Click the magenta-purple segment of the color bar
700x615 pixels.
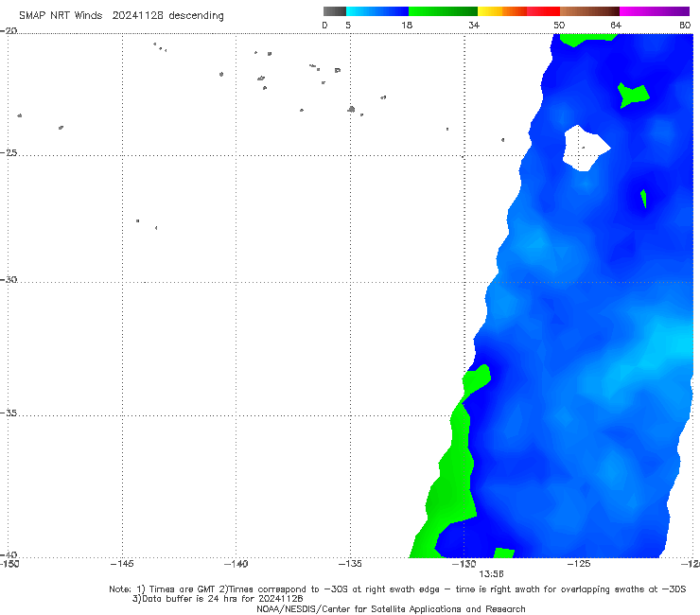tap(655, 11)
